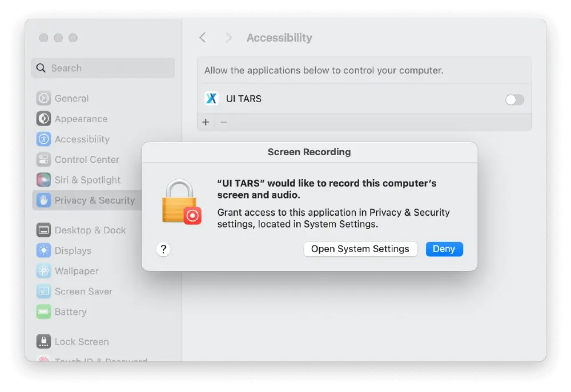Image resolution: width=571 pixels, height=392 pixels.
Task: Click the Lock Screen padlock icon
Action: pos(43,341)
